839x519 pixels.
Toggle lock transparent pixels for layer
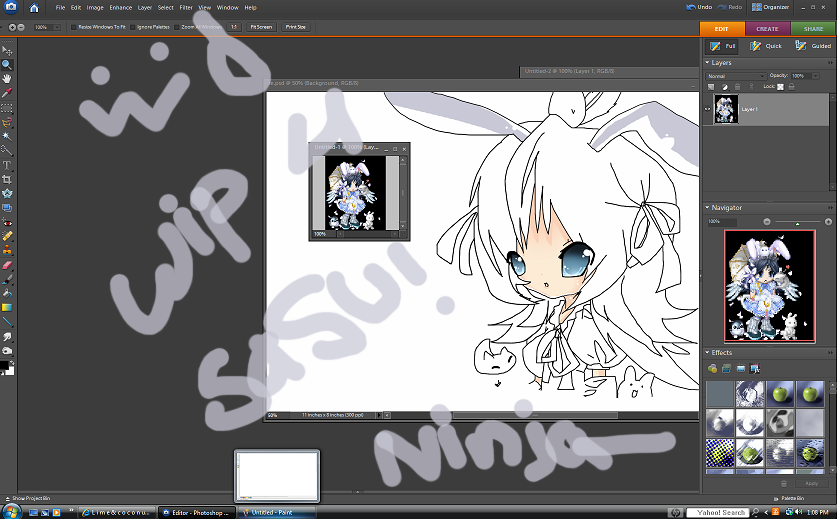[780, 87]
